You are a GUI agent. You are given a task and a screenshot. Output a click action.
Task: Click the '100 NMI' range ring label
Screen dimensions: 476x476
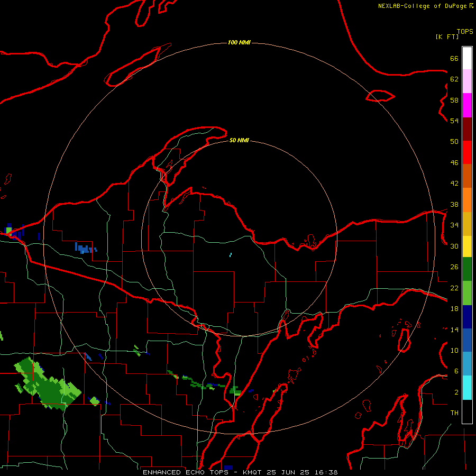point(239,42)
